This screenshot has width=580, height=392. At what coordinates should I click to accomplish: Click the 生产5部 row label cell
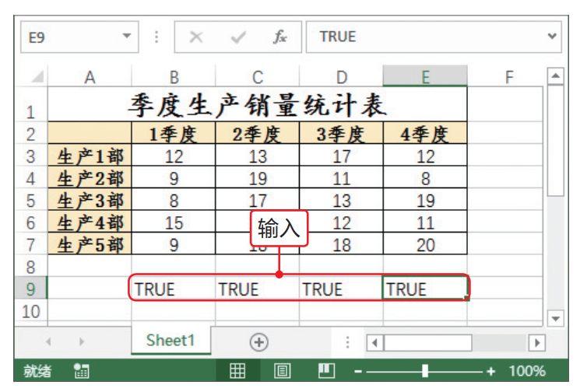click(90, 244)
